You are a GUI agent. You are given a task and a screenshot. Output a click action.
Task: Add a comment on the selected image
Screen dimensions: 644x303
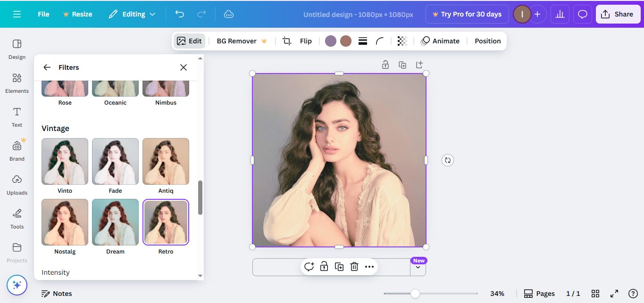pyautogui.click(x=309, y=266)
